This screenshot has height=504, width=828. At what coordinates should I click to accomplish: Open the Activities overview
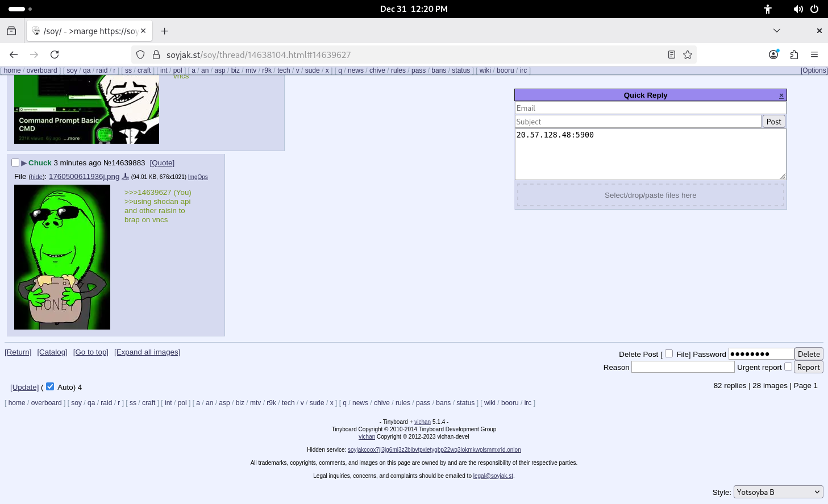20,9
